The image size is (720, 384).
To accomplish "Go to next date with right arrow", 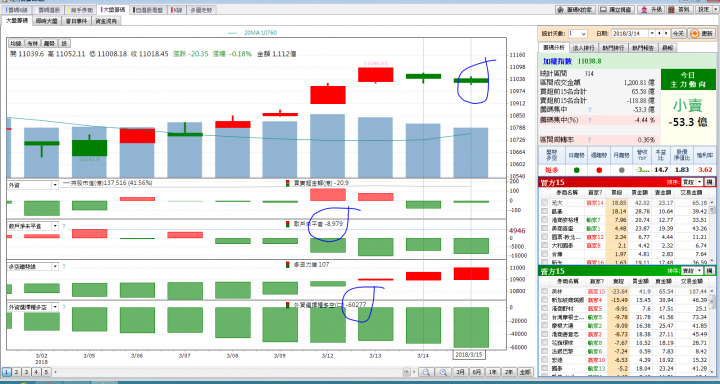I will pos(666,34).
